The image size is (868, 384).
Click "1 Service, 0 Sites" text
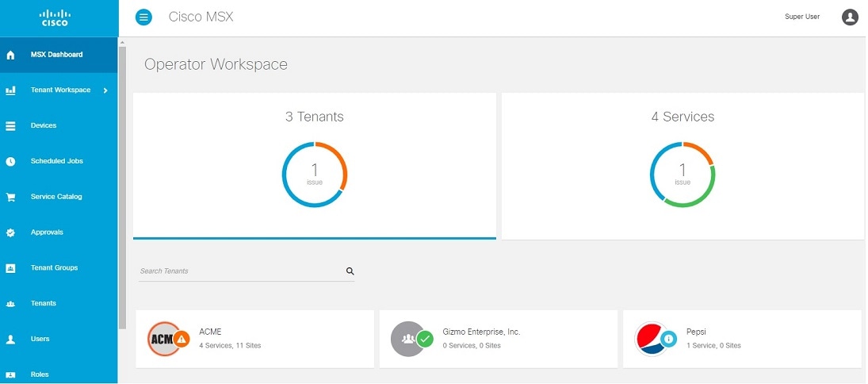[713, 346]
